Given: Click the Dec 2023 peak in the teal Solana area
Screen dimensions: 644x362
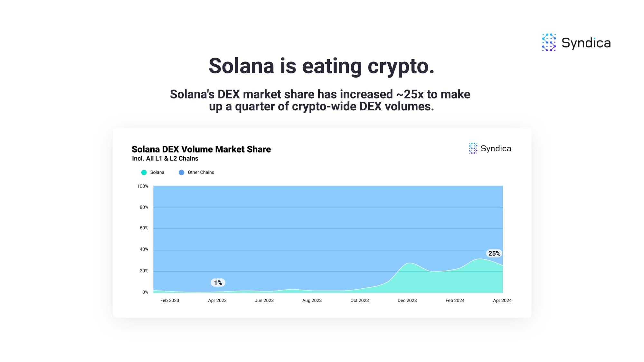Looking at the screenshot, I should coord(409,264).
